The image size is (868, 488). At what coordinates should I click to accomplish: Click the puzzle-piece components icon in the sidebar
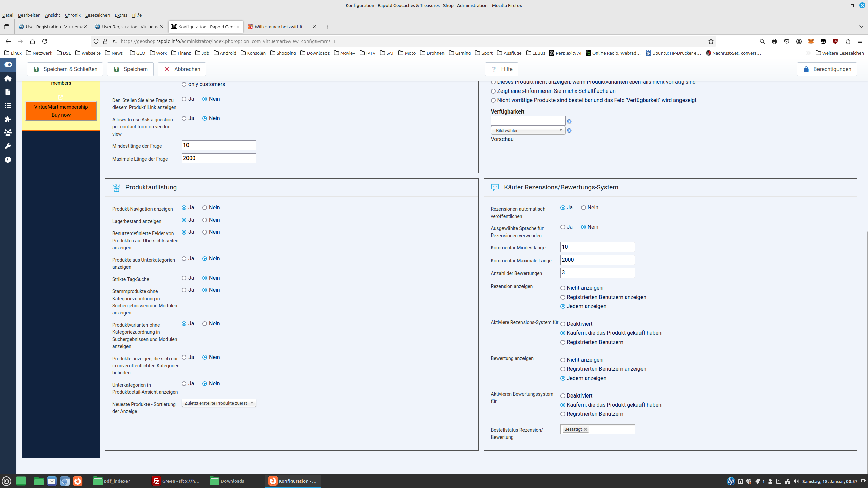8,119
